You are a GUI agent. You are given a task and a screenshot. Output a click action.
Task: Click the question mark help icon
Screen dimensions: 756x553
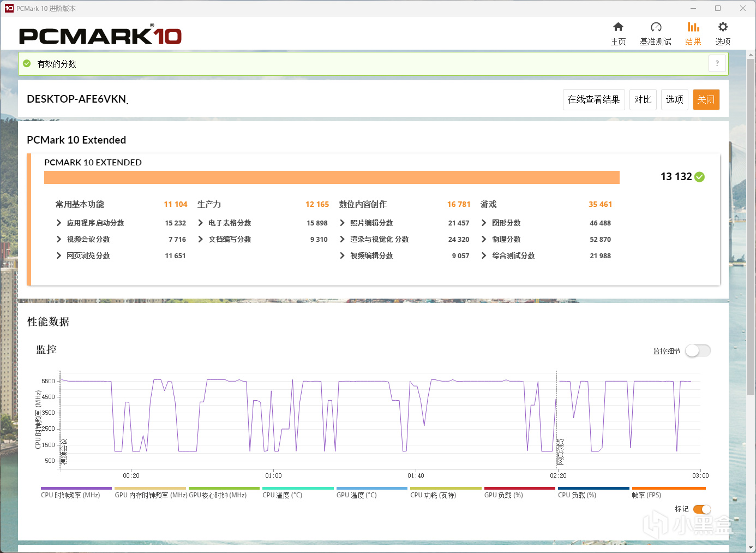(717, 64)
